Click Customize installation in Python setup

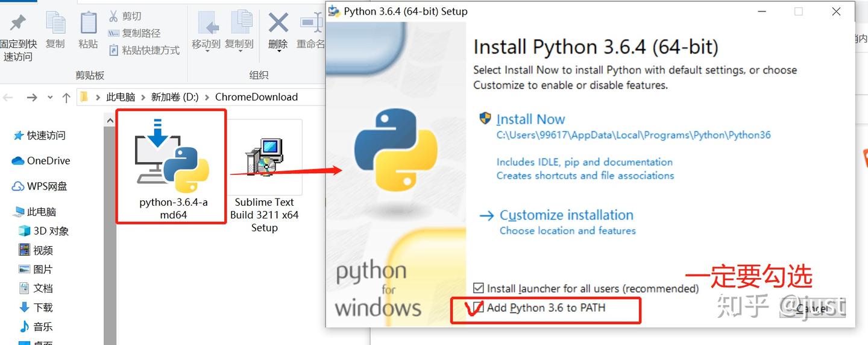point(567,215)
